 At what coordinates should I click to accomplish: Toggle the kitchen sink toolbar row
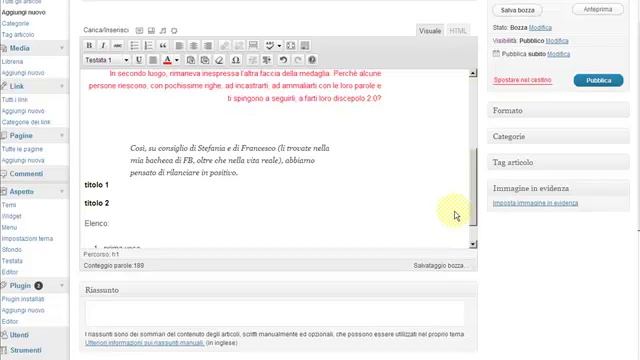[x=304, y=45]
